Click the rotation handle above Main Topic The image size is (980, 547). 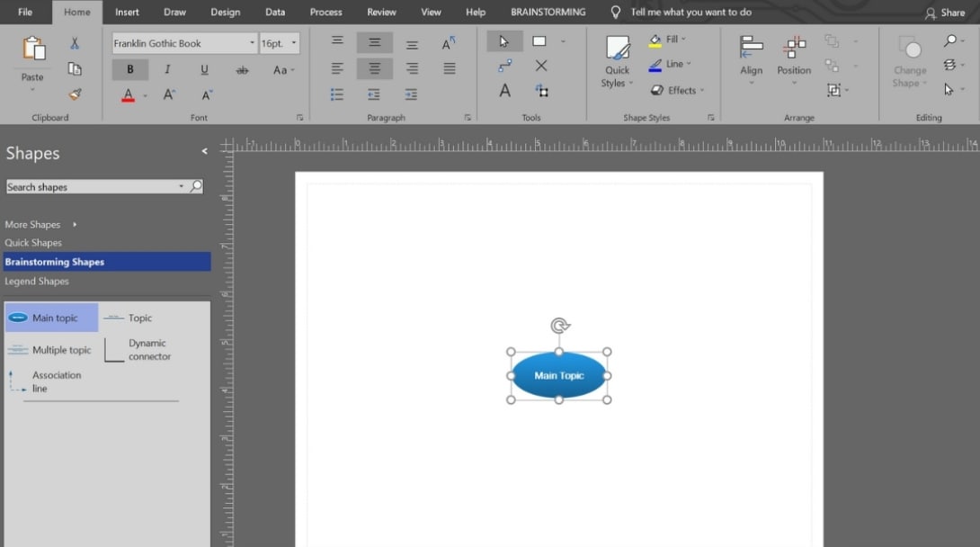(x=560, y=326)
